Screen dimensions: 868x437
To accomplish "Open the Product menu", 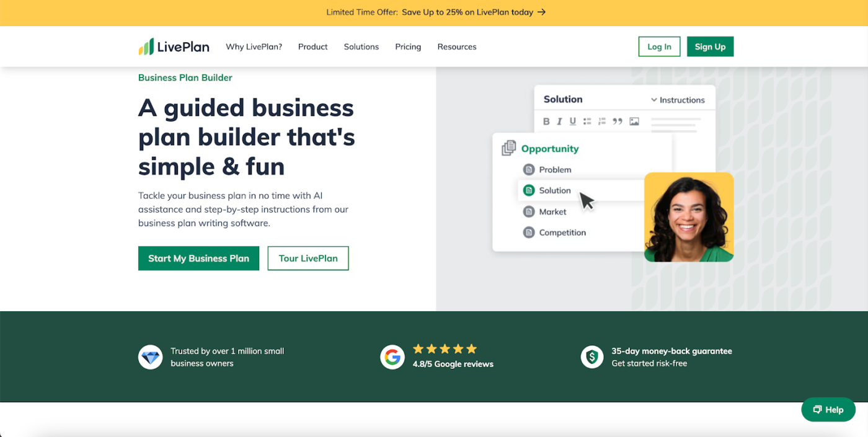I will [x=313, y=46].
